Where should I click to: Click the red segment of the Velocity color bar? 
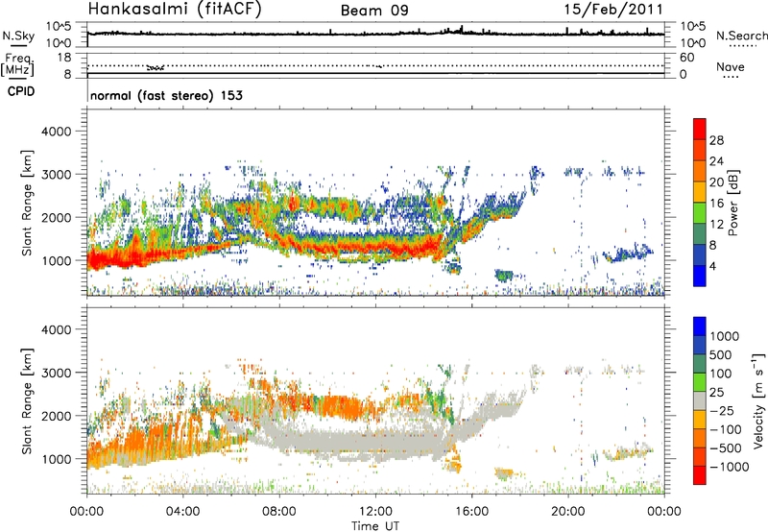point(700,475)
